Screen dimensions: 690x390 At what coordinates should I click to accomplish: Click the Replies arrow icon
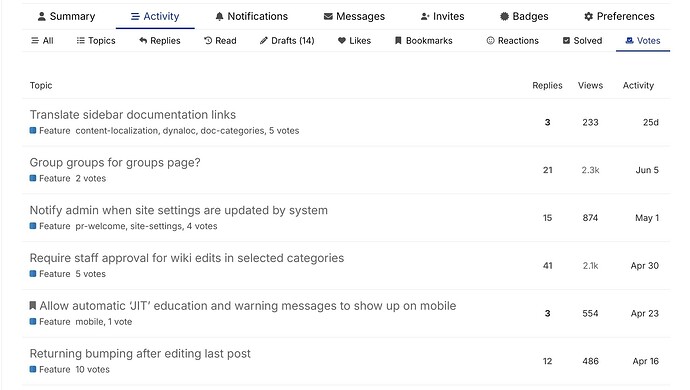[143, 40]
